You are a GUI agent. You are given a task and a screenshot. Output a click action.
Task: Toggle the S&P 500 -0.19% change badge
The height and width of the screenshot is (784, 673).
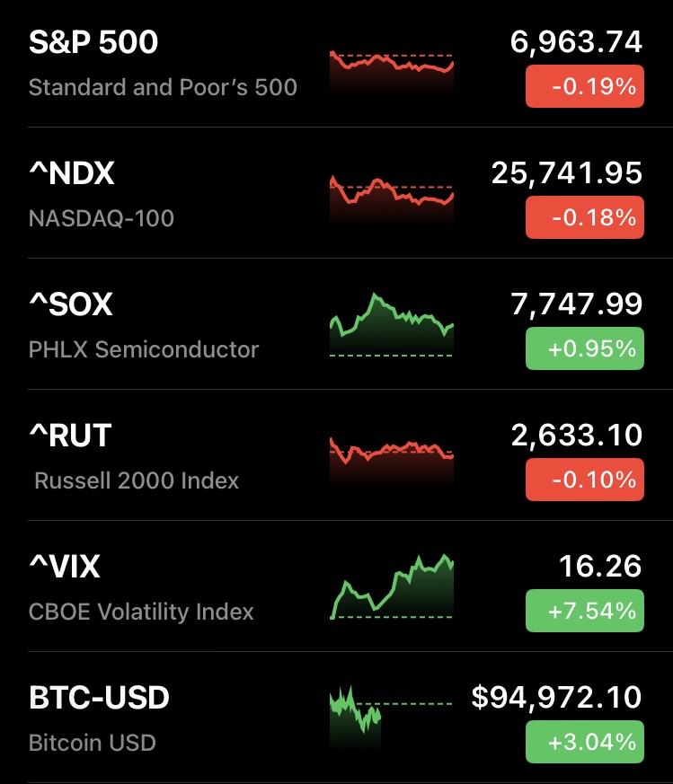coord(584,87)
